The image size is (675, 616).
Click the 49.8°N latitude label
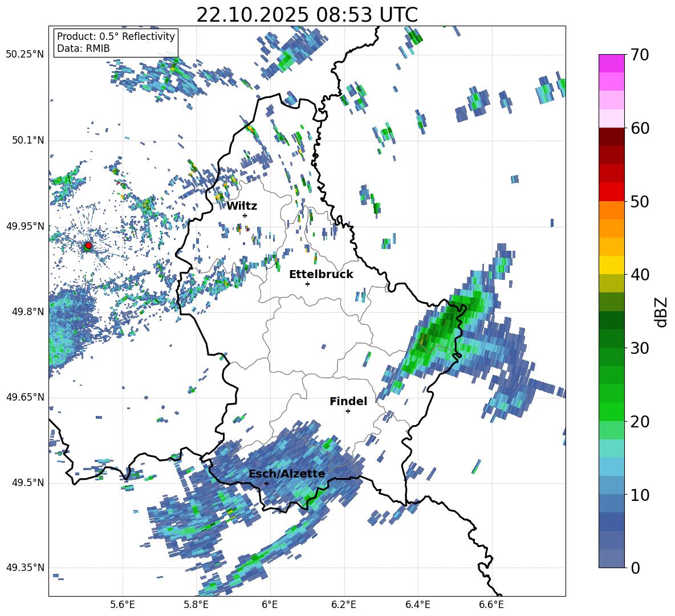[28, 312]
